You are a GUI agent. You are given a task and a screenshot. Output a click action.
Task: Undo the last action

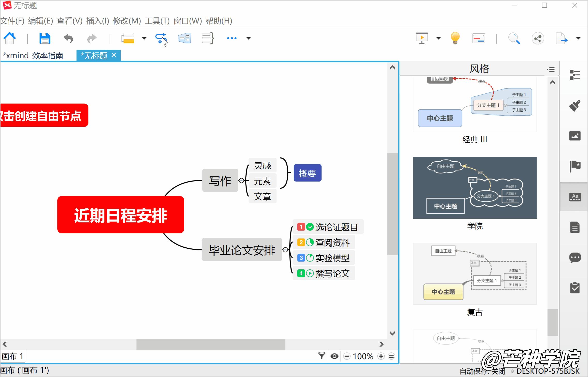coord(68,38)
